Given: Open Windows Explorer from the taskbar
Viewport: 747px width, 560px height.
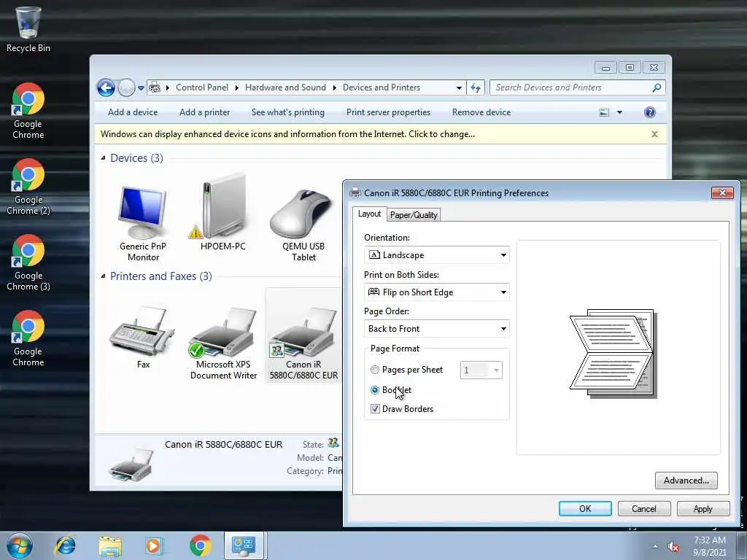Looking at the screenshot, I should point(110,545).
